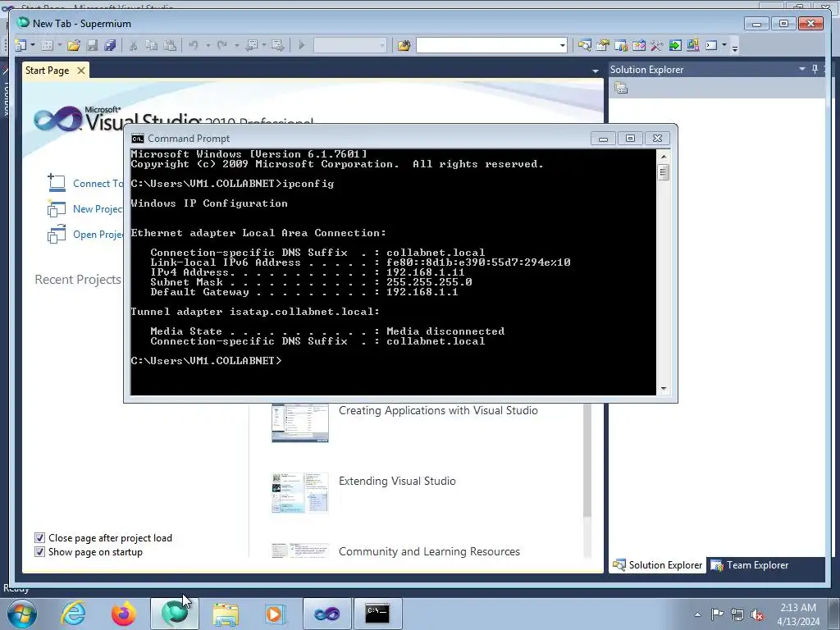Open the active documents list dropdown

pos(596,71)
